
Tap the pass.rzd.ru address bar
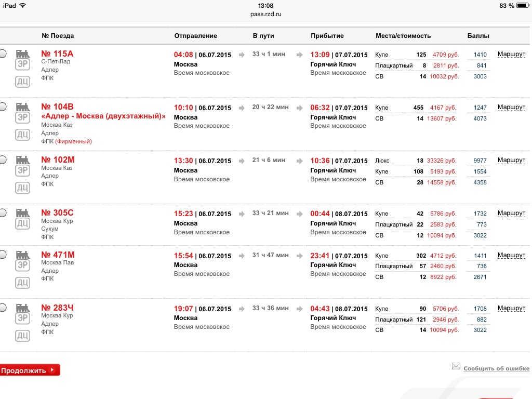(x=265, y=14)
